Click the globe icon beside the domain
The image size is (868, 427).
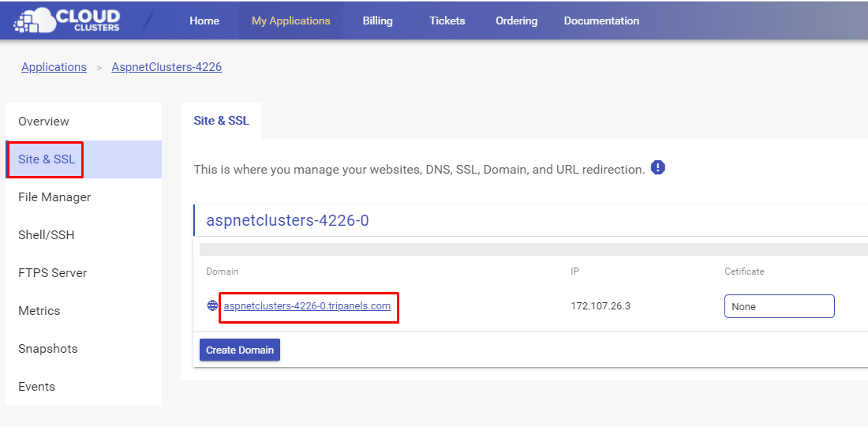tap(212, 305)
